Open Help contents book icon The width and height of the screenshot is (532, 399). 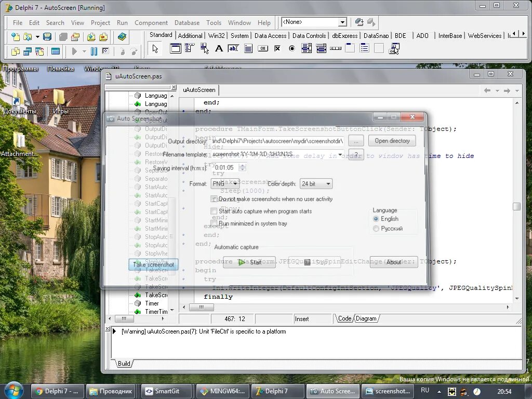[x=122, y=37]
